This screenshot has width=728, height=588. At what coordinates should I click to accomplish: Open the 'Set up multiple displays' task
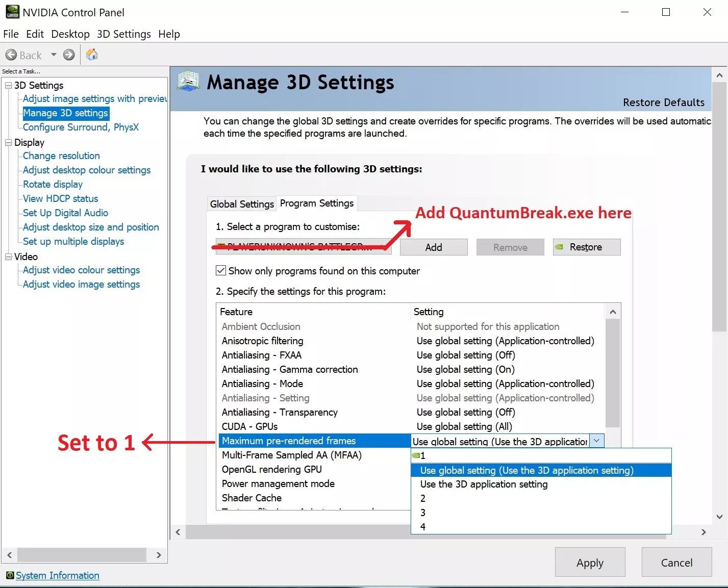click(73, 242)
